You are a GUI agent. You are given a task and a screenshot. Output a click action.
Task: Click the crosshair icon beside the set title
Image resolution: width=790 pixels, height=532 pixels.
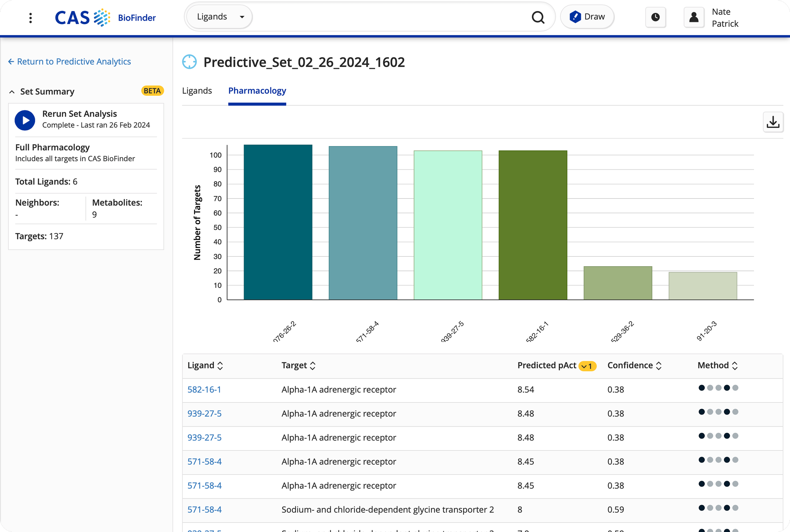pyautogui.click(x=189, y=62)
